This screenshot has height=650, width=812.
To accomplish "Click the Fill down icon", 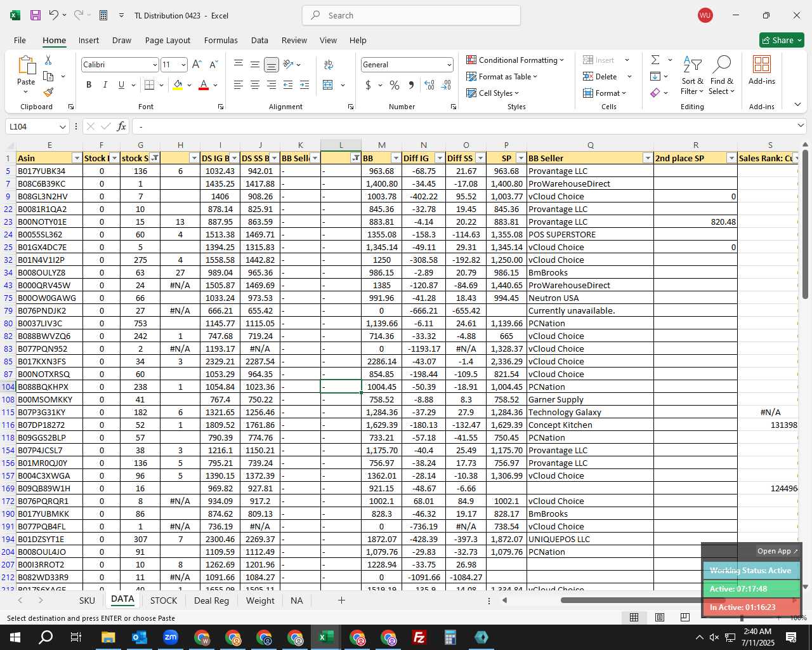I will pyautogui.click(x=655, y=76).
